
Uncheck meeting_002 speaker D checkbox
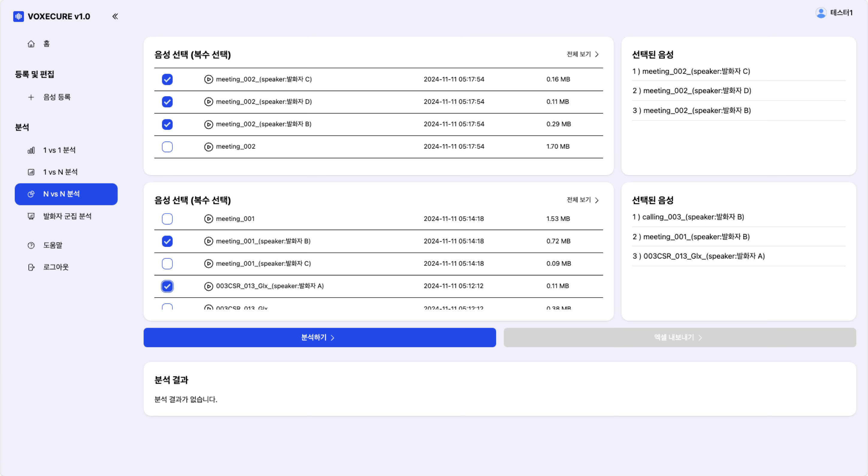tap(167, 102)
